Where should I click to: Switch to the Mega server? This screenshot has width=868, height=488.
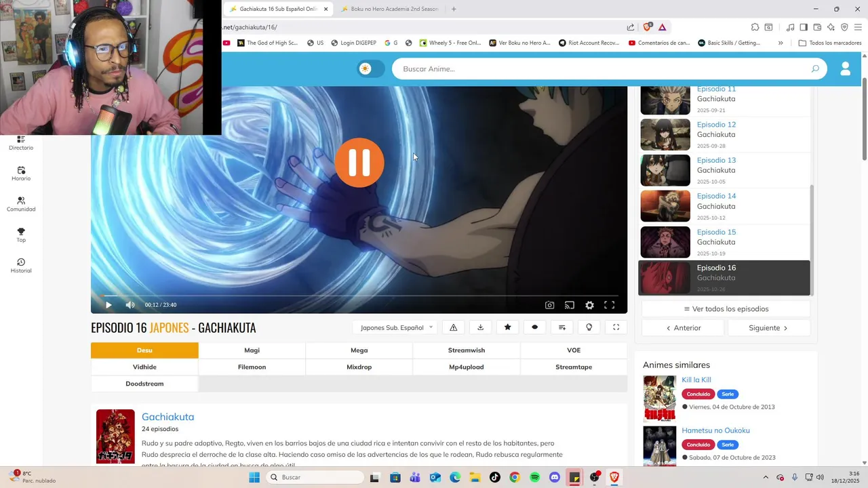(359, 350)
